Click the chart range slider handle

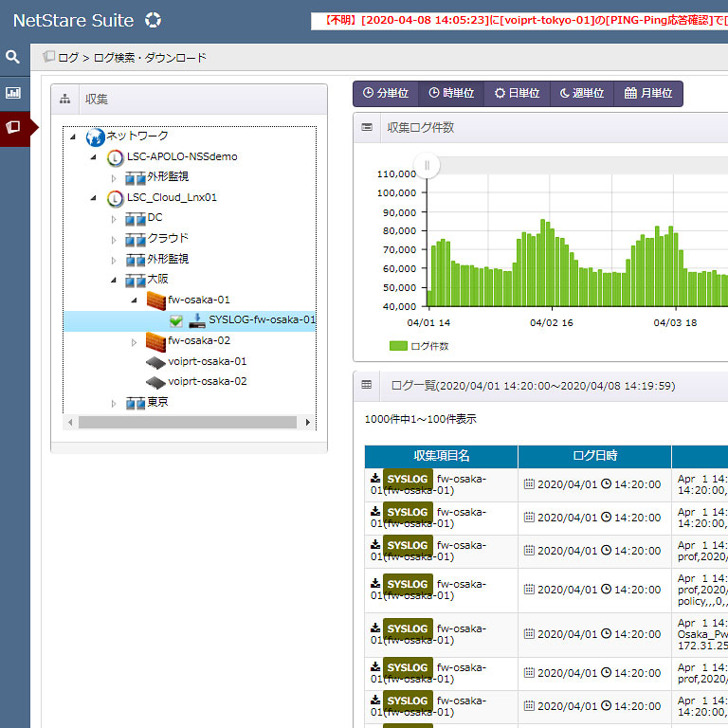(x=427, y=165)
